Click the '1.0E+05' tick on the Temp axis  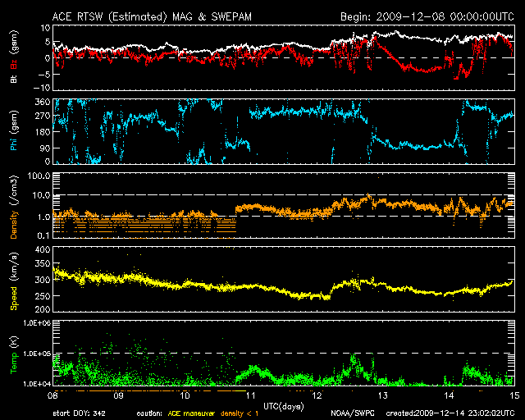coord(37,354)
